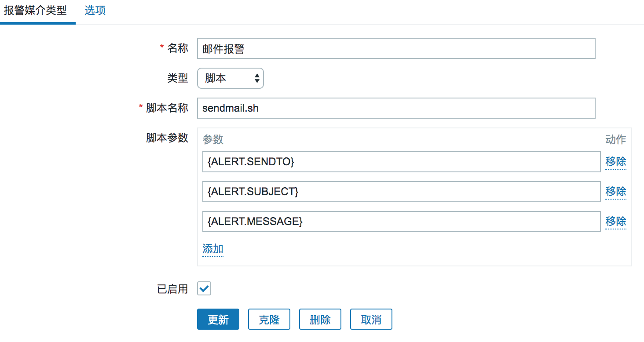Focus the sendmail.sh script name field
644x342 pixels.
click(396, 108)
